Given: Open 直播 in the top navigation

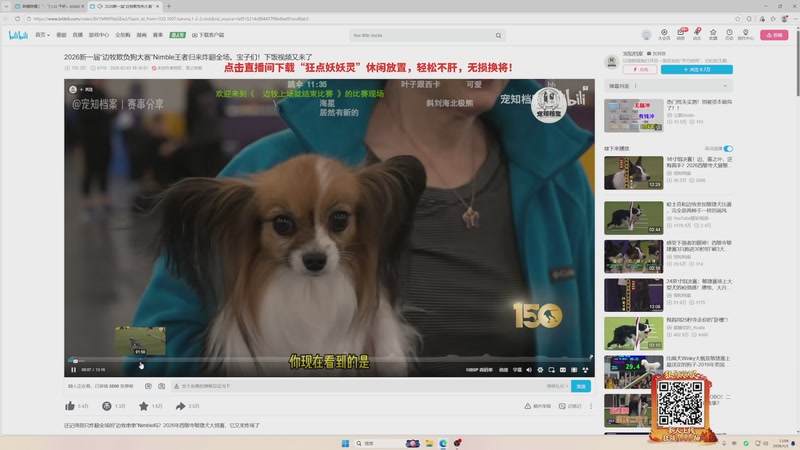Looking at the screenshot, I should (78, 35).
